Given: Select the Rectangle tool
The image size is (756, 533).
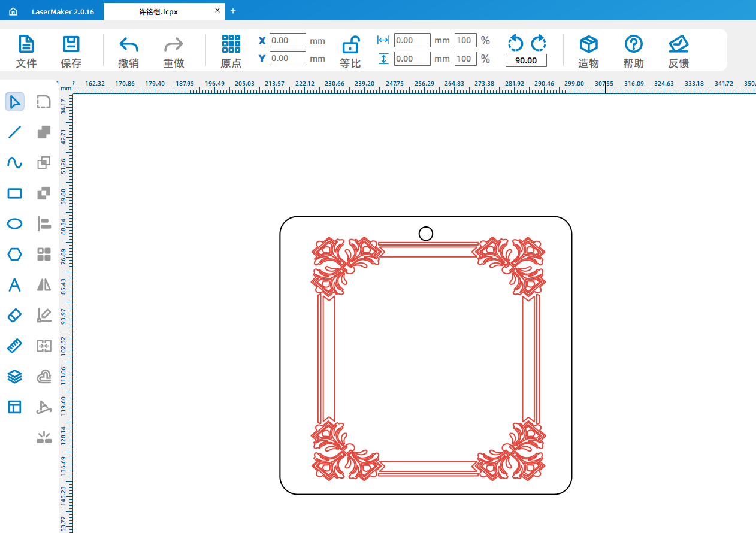Looking at the screenshot, I should pyautogui.click(x=15, y=193).
